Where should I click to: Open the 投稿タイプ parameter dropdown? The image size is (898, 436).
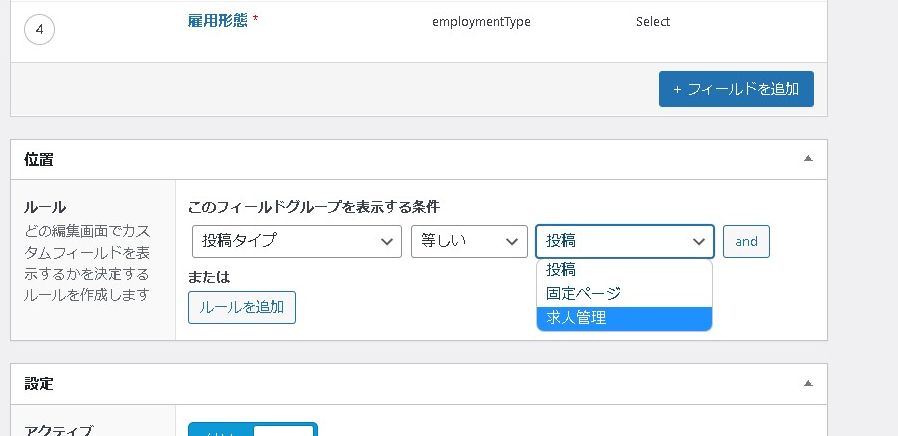pyautogui.click(x=297, y=241)
